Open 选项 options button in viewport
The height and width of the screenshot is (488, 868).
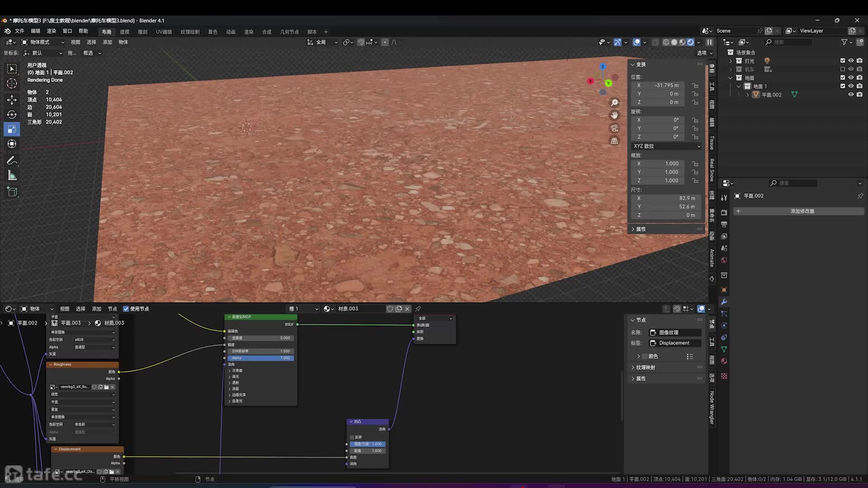click(705, 53)
